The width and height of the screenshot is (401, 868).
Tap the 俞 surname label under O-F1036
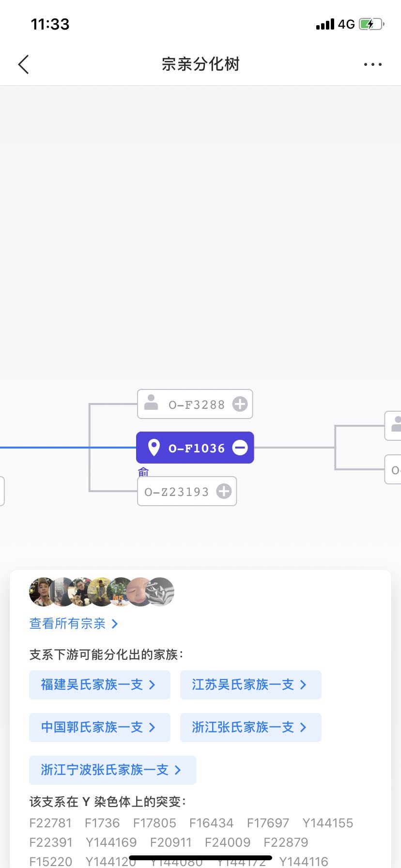143,471
